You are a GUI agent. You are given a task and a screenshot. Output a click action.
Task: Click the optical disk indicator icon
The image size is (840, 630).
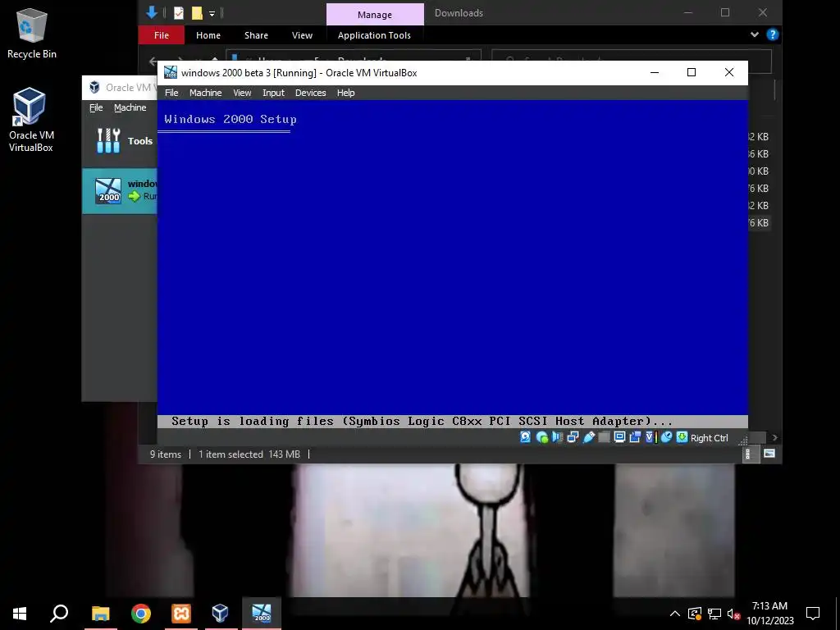tap(541, 437)
